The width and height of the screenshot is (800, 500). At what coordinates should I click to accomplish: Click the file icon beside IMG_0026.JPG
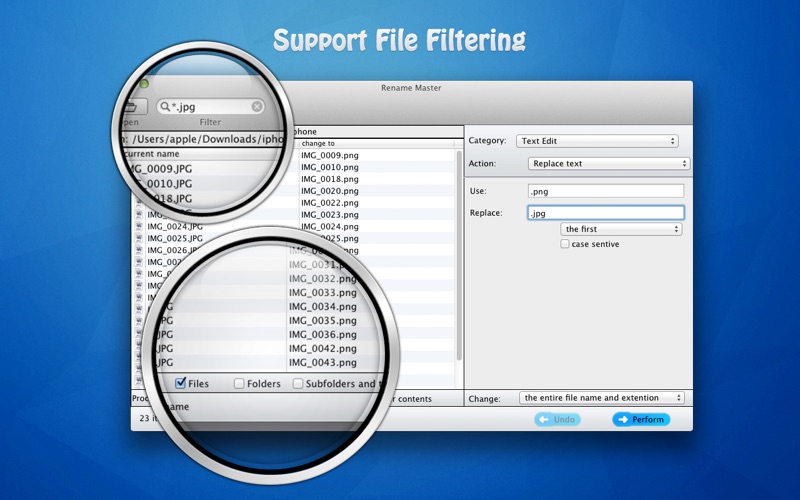click(x=139, y=251)
